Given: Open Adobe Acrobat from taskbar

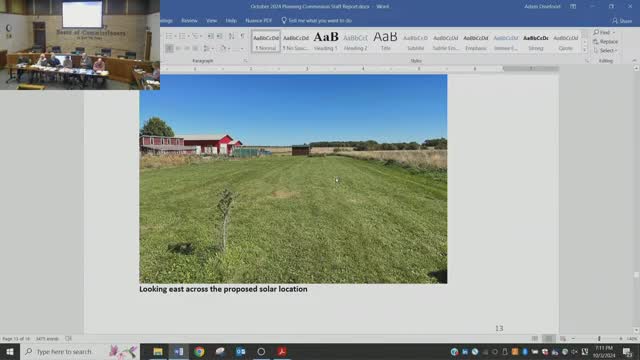Looking at the screenshot, I should point(282,351).
